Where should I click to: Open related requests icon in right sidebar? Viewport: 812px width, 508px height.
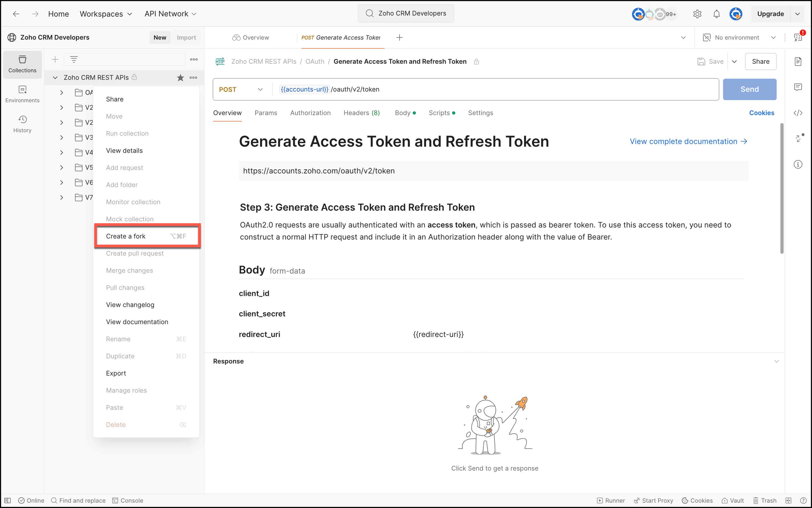click(799, 138)
